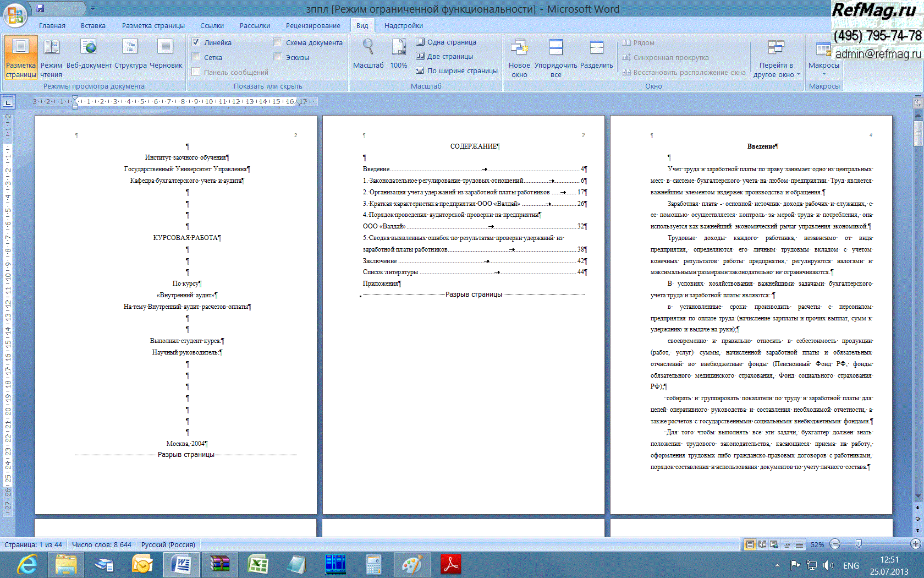The image size is (924, 578).
Task: Click Разделить window split icon
Action: click(x=596, y=54)
